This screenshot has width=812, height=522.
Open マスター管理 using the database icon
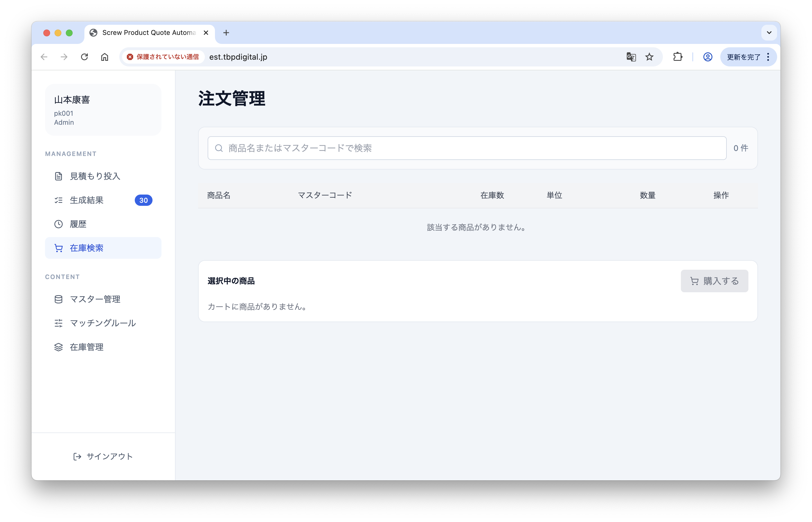(59, 299)
